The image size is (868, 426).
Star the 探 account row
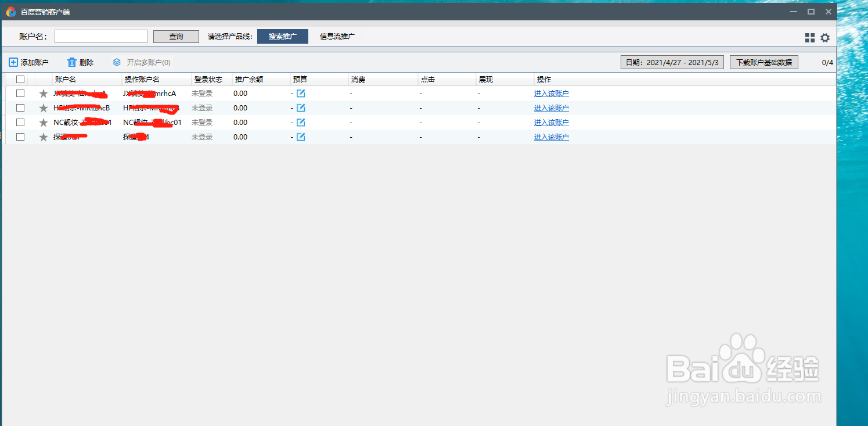(x=44, y=137)
